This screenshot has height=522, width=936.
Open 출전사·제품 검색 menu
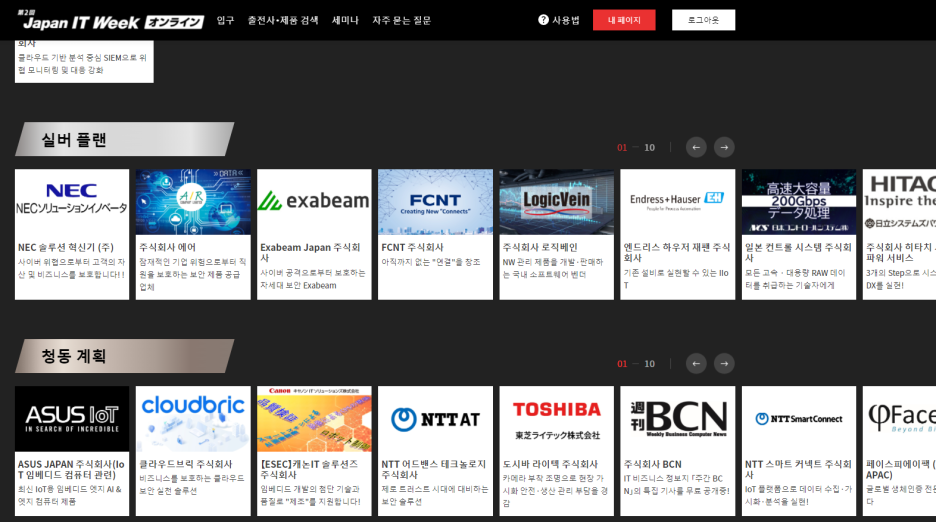[283, 20]
